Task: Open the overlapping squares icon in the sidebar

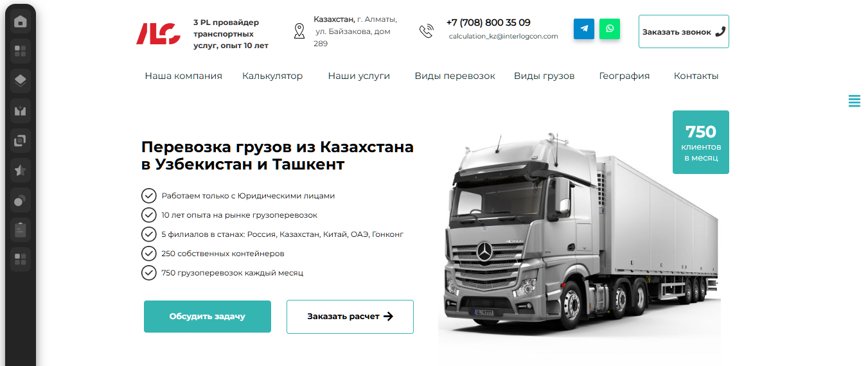Action: click(21, 139)
